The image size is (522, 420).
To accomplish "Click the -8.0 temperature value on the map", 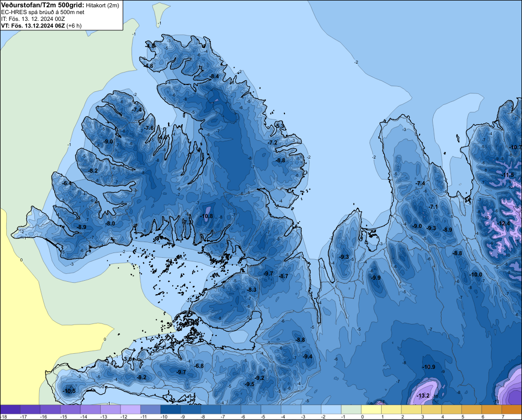I will 110,224.
